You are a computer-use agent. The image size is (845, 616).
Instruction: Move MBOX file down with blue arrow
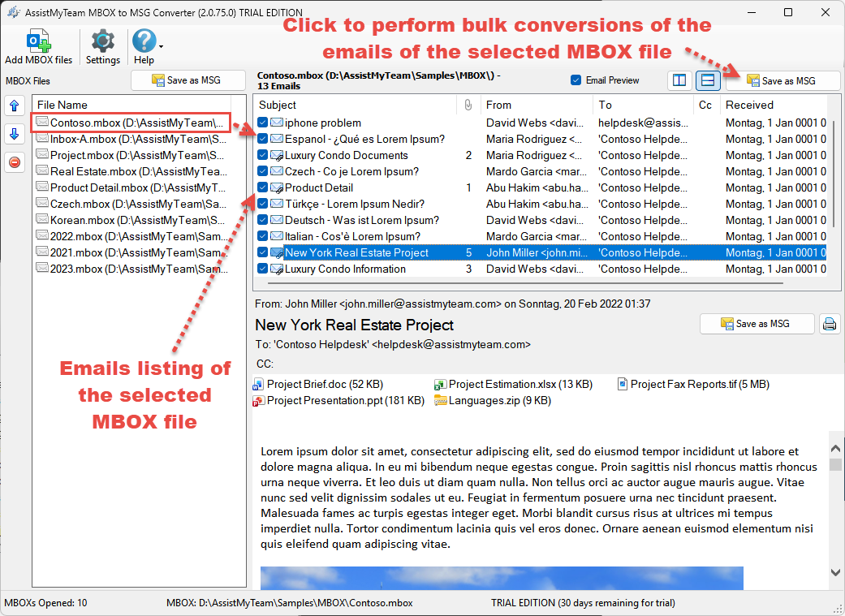coord(14,133)
